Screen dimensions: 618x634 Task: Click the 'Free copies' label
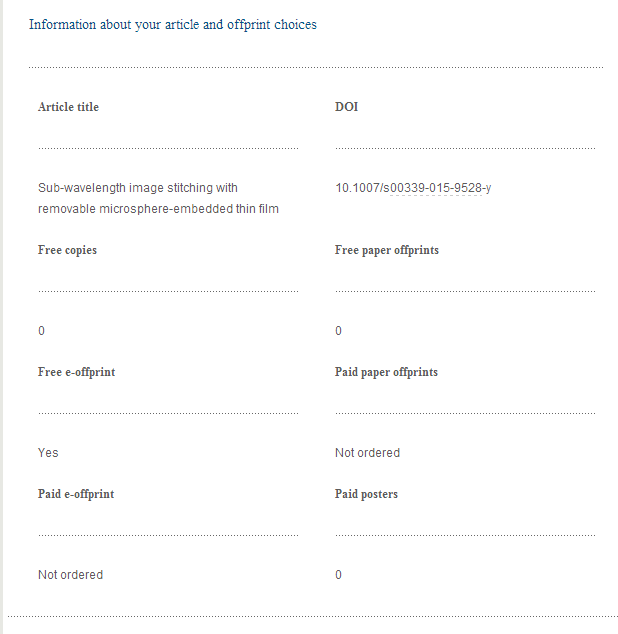(67, 250)
